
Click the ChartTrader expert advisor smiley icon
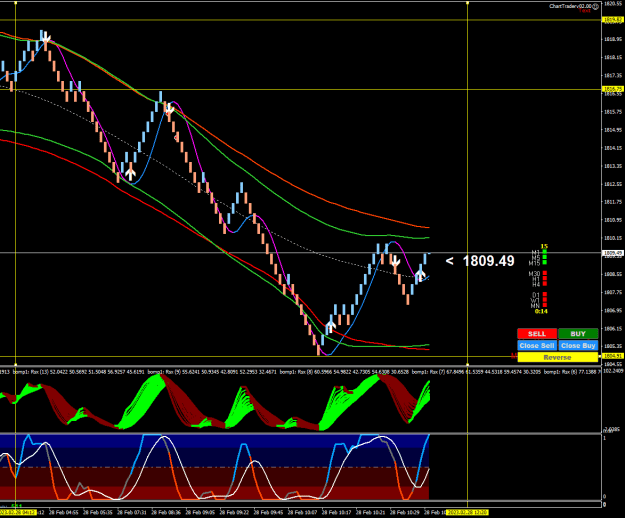pyautogui.click(x=596, y=6)
